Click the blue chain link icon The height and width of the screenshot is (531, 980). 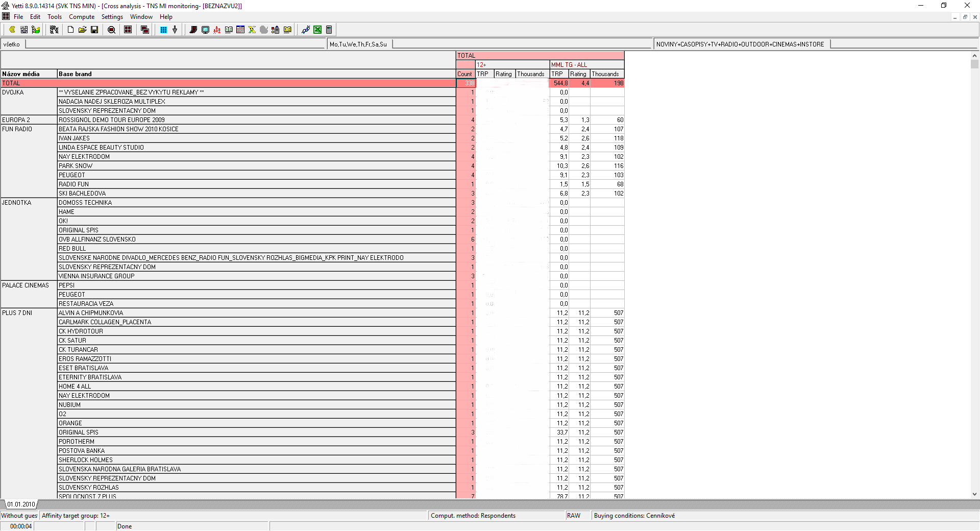tap(306, 30)
